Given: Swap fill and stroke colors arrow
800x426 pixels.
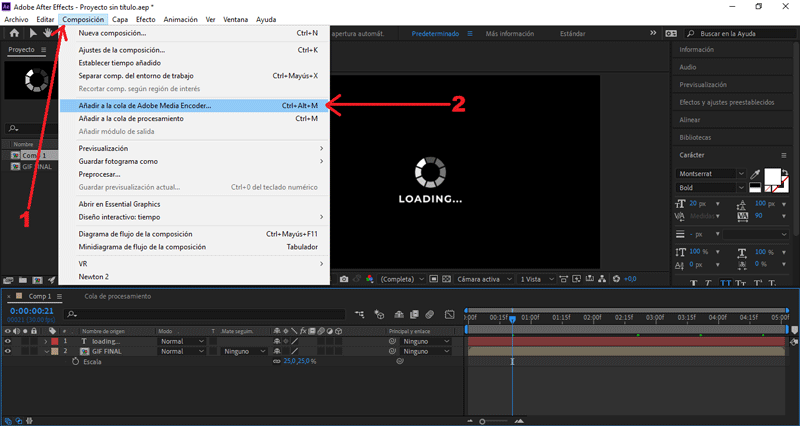Looking at the screenshot, I should coord(785,172).
